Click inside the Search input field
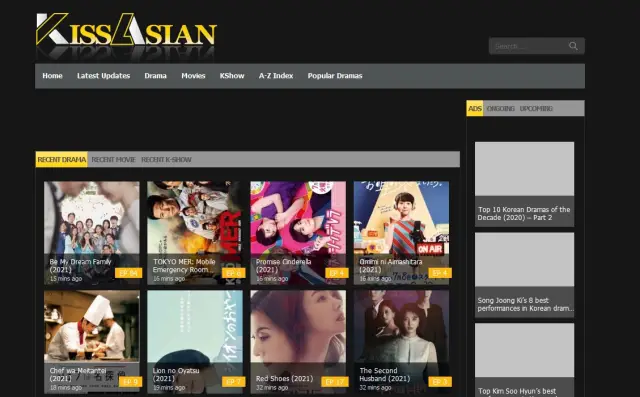Screen dimensions: 640x397 [529, 46]
